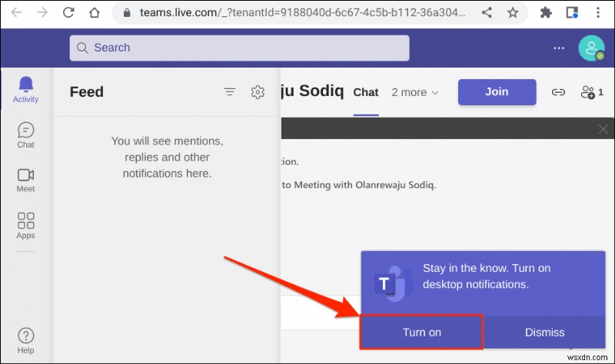Dismiss the desktop notifications prompt
Viewport: 615px width, 364px height.
pos(544,333)
